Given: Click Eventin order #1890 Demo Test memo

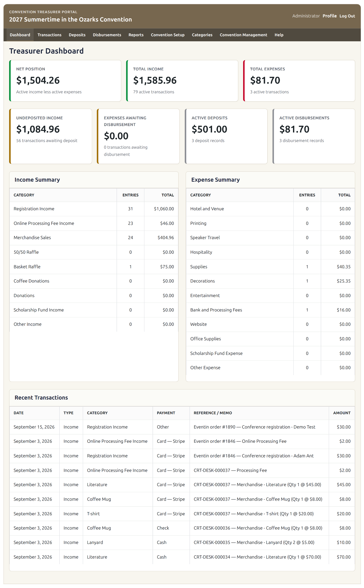Looking at the screenshot, I should 254,427.
